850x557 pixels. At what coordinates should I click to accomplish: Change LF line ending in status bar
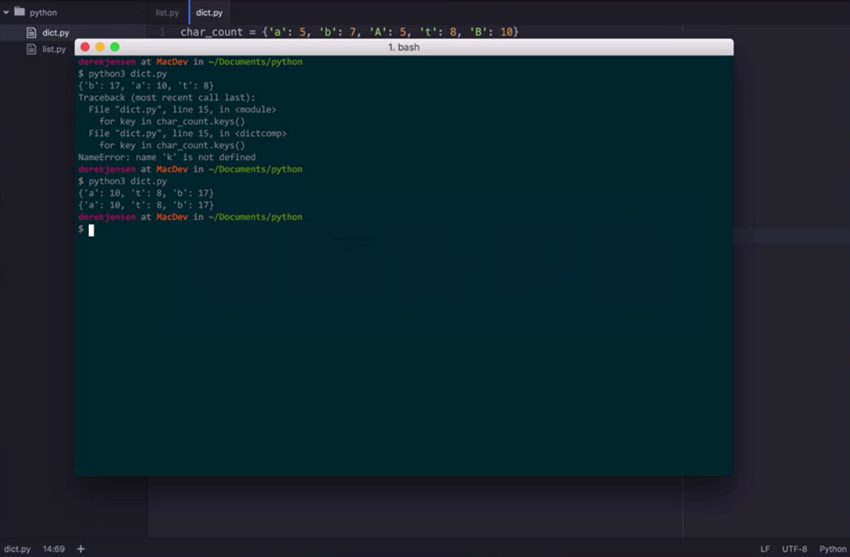pyautogui.click(x=765, y=549)
